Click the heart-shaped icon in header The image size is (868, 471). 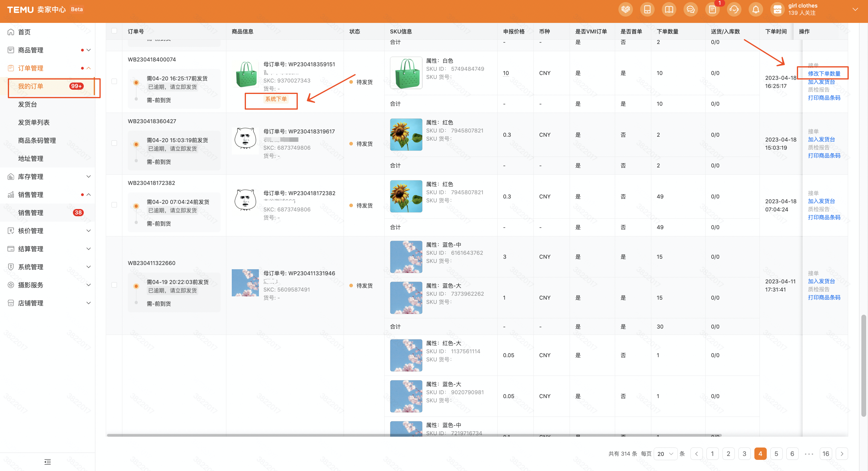point(625,9)
